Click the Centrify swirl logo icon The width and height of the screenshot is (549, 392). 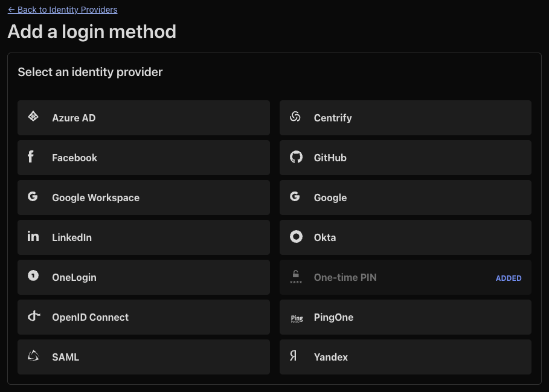click(x=295, y=117)
